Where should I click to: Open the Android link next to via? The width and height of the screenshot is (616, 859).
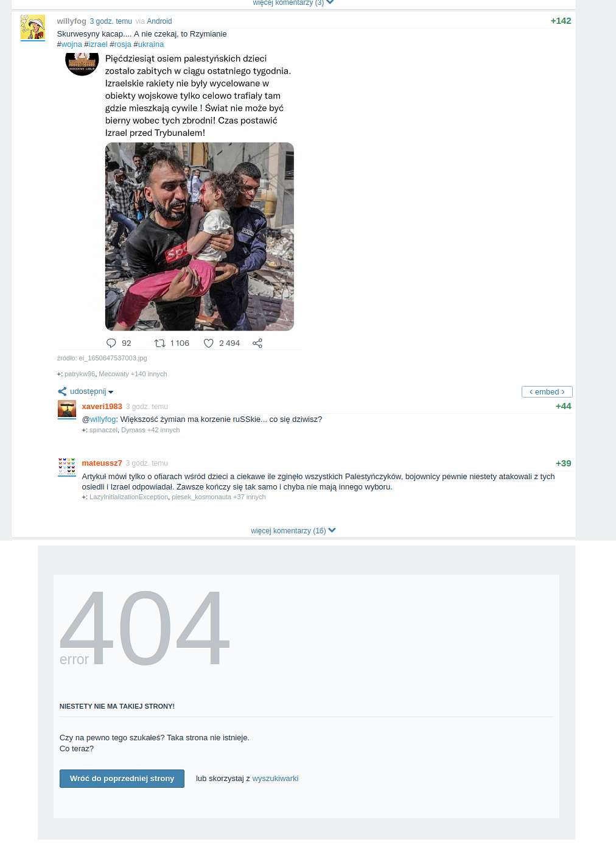(159, 21)
